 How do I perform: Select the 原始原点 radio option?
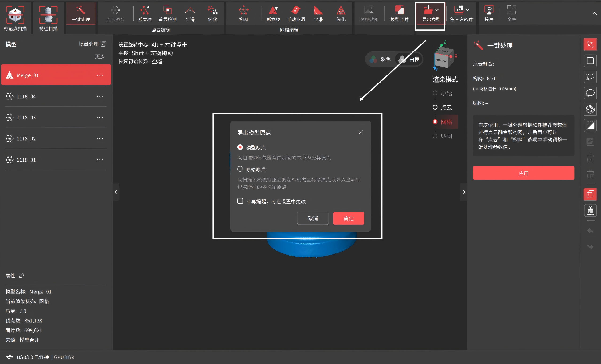[x=240, y=169]
